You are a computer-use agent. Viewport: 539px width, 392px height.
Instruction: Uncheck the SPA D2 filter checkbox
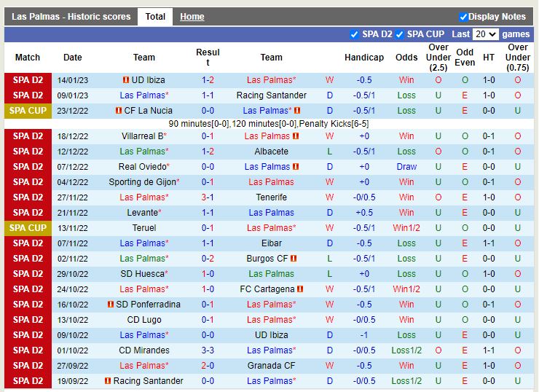355,34
